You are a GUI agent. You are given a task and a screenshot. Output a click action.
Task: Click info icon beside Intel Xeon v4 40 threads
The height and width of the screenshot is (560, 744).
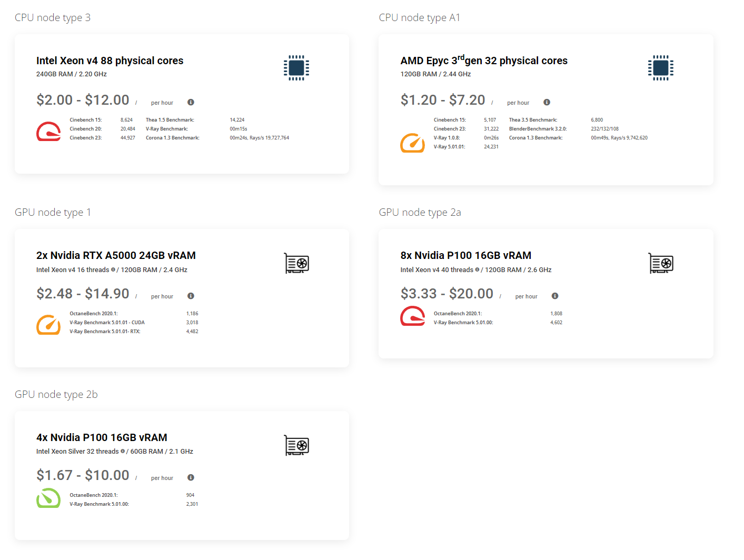[477, 269]
